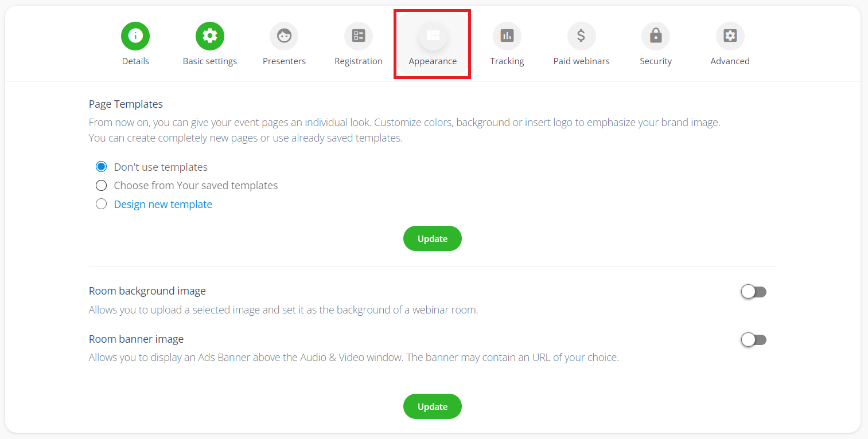Choose "Choose from Your saved templates" radio
Image resolution: width=868 pixels, height=439 pixels.
point(102,185)
